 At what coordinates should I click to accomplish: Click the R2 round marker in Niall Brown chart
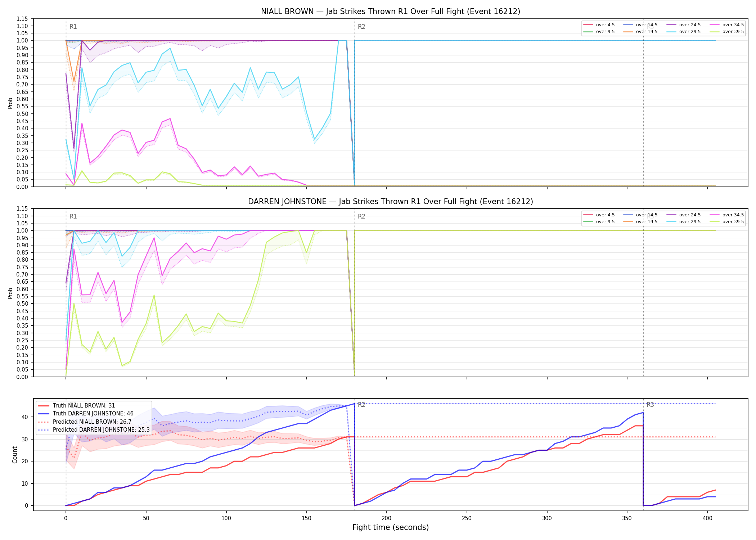(361, 27)
